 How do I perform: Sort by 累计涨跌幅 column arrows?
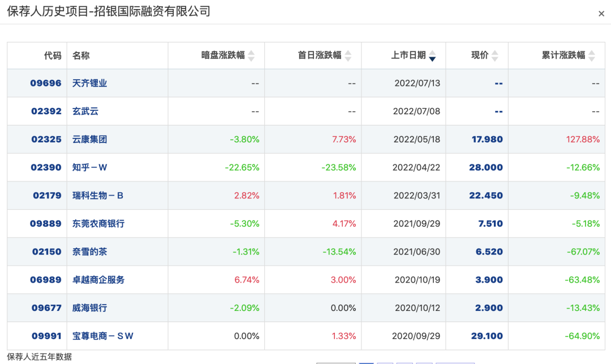pyautogui.click(x=592, y=55)
